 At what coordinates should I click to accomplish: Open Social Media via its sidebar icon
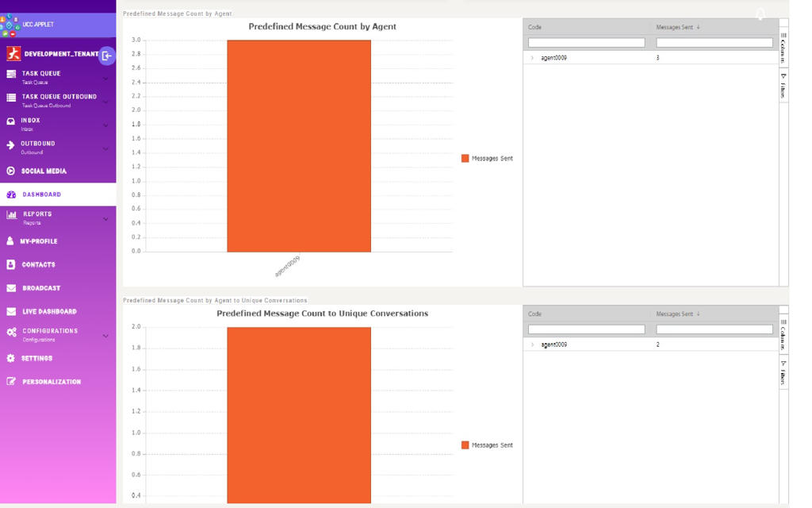11,171
